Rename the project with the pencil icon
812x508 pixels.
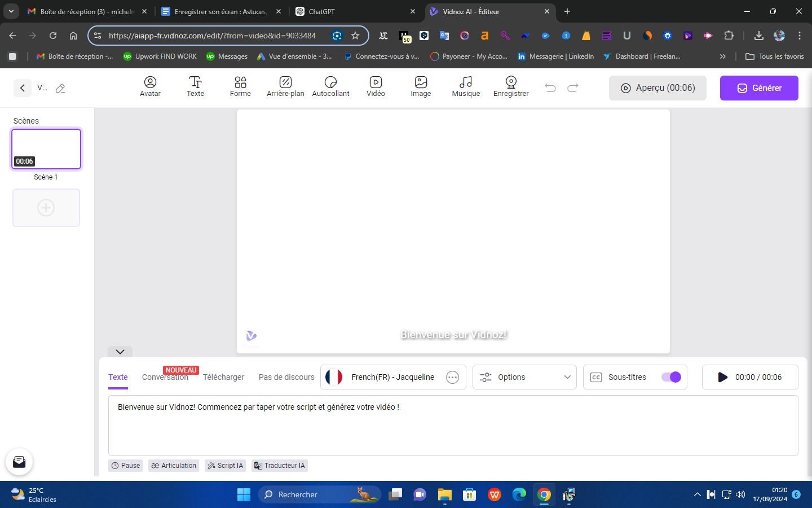pyautogui.click(x=60, y=87)
